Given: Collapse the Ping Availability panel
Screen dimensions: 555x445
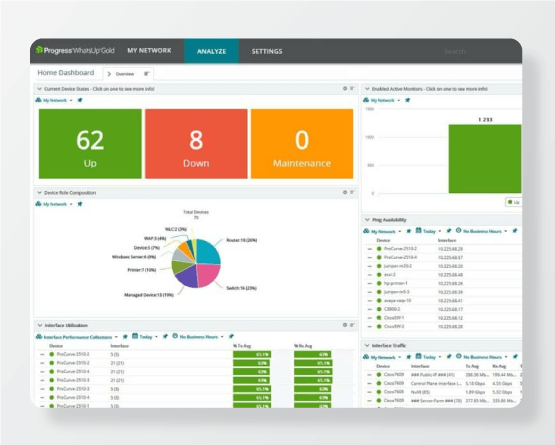Looking at the screenshot, I should tap(367, 220).
